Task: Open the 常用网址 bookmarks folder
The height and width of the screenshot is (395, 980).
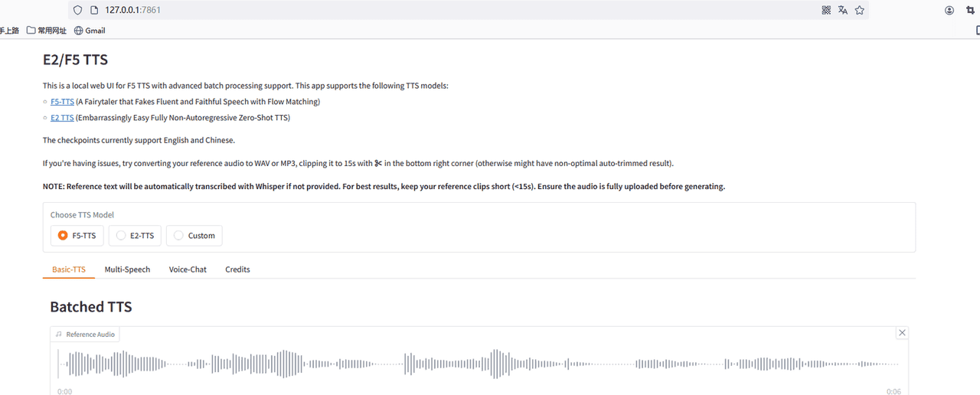Action: [x=46, y=31]
